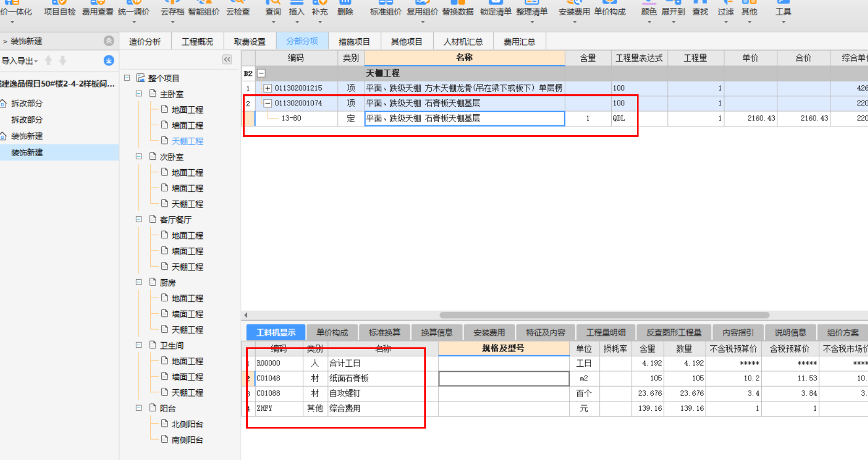Collapse the 整个项目 tree node
This screenshot has height=460, width=868.
[127, 78]
